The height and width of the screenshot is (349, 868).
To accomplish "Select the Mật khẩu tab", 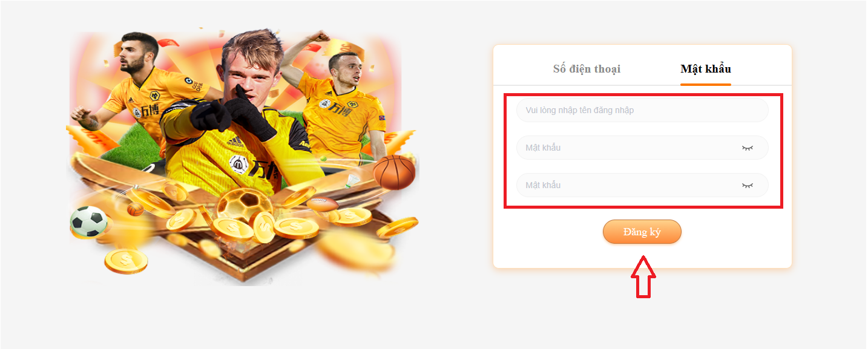I will coord(706,69).
